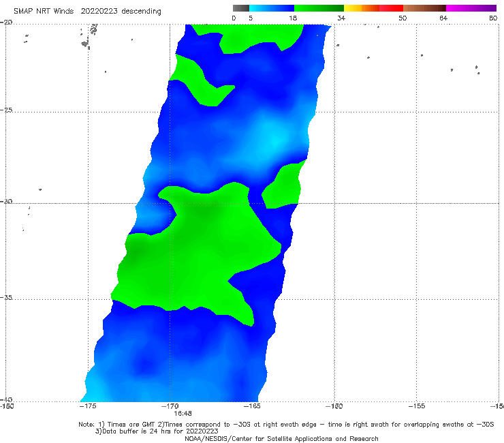Click the longitude label -160
Screen dimensions: 504x443
click(334, 406)
